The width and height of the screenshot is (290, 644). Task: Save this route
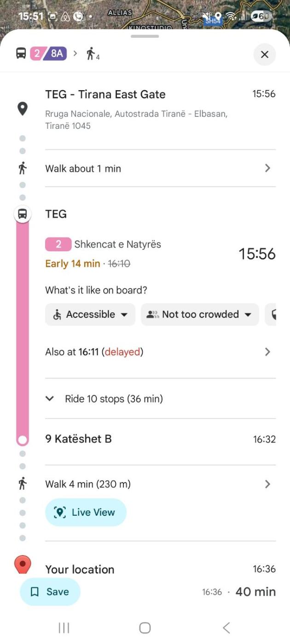pyautogui.click(x=50, y=592)
